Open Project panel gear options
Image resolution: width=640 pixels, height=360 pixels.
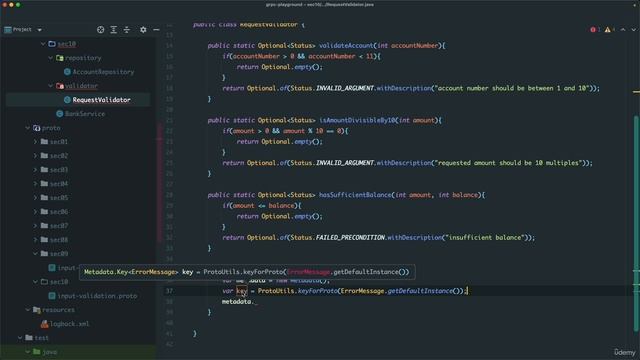click(143, 29)
